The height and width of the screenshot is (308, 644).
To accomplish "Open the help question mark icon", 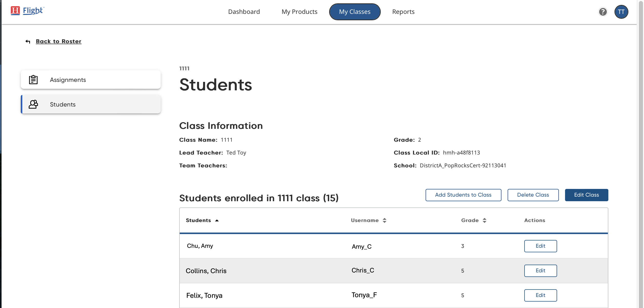I will 603,12.
